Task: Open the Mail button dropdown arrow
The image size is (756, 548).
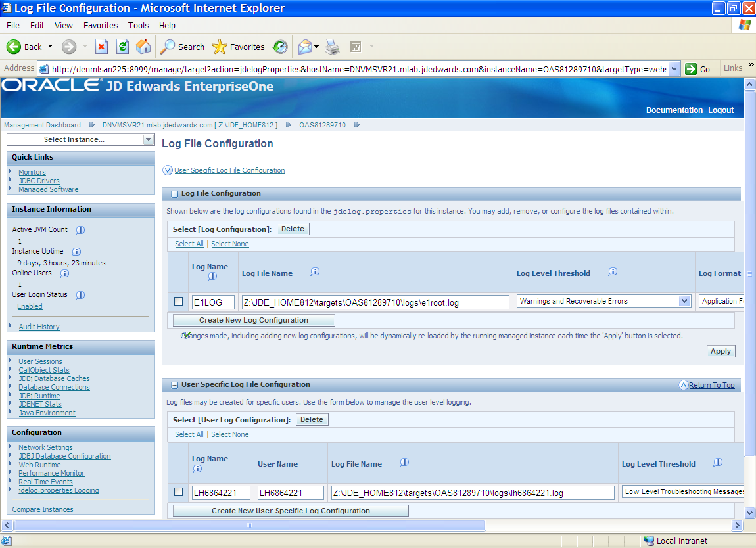Action: [317, 47]
